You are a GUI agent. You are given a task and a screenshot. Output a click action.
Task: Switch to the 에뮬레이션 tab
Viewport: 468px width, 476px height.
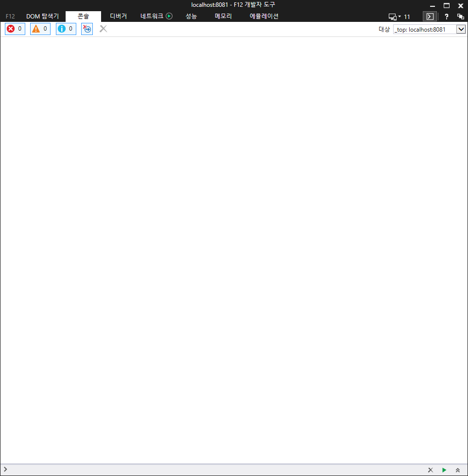coord(264,17)
